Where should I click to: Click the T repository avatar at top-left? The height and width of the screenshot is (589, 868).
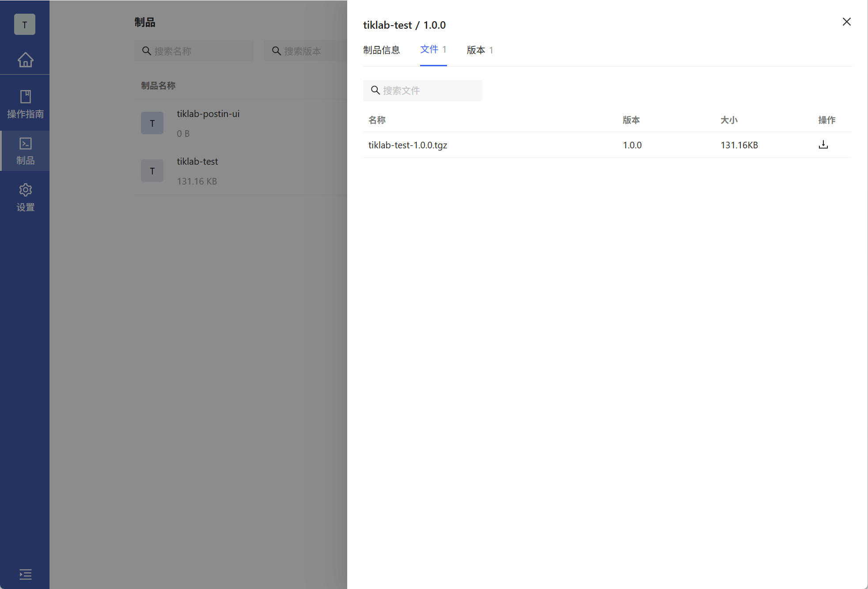pos(25,25)
